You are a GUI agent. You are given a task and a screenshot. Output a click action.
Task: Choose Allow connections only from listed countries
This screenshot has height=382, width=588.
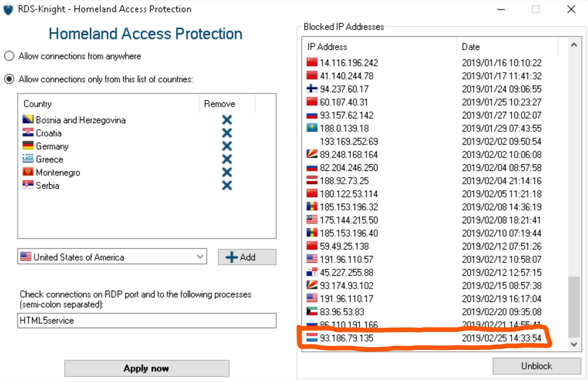9,79
